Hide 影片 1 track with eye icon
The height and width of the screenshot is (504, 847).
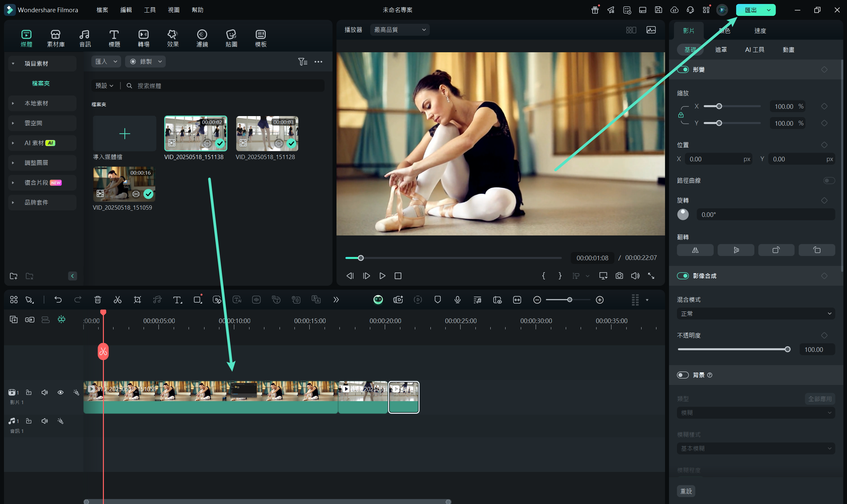click(61, 392)
